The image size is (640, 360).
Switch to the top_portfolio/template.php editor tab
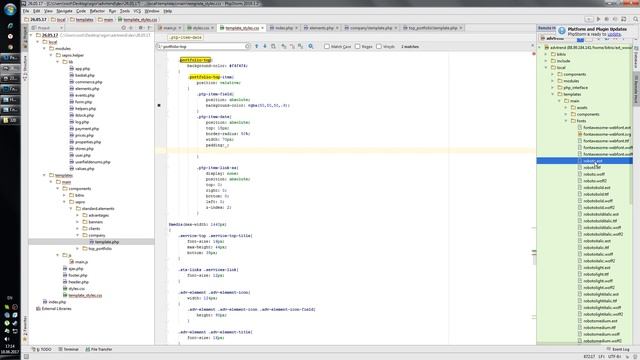pos(433,28)
